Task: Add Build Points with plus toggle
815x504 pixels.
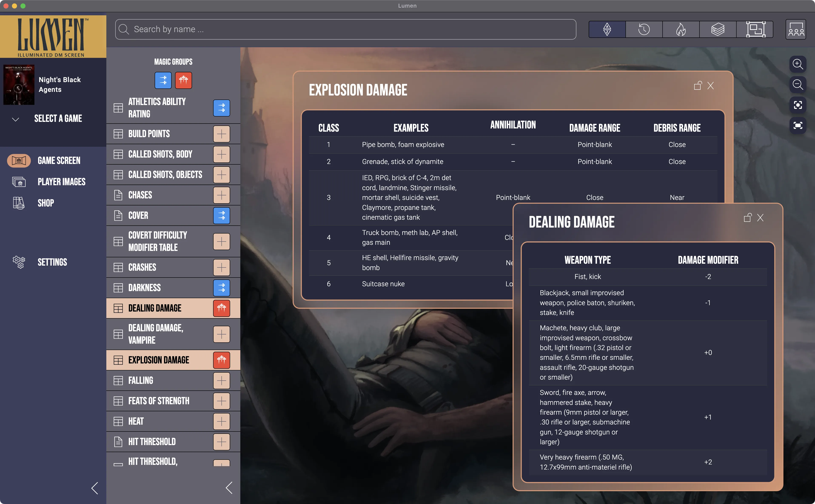Action: [x=221, y=134]
